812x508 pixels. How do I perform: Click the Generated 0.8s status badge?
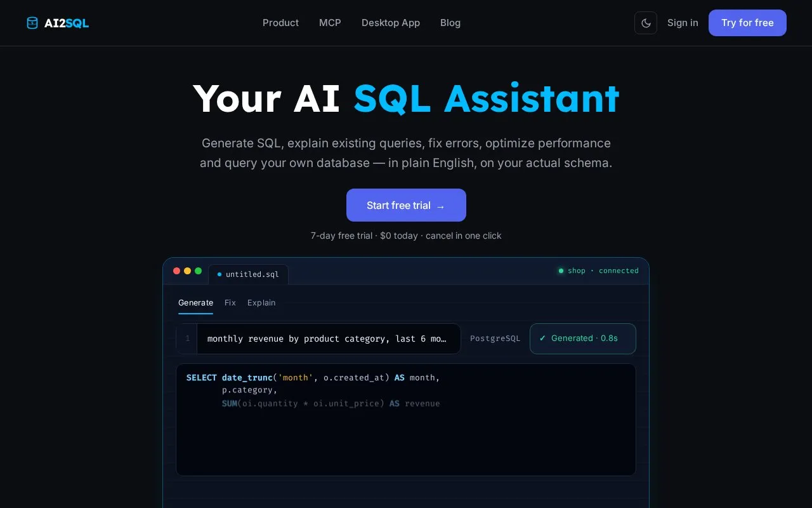tap(583, 338)
